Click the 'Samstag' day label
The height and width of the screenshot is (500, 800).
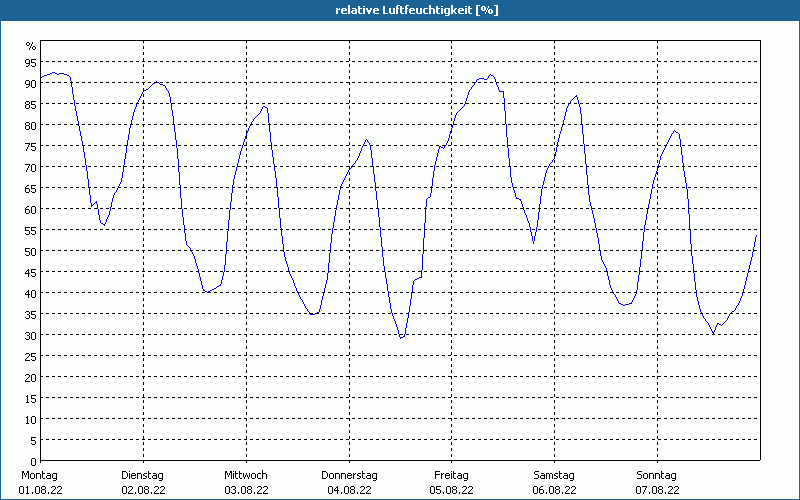[x=554, y=476]
